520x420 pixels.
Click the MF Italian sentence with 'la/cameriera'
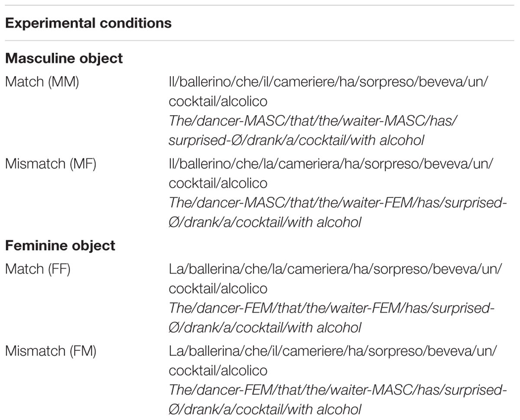click(331, 174)
